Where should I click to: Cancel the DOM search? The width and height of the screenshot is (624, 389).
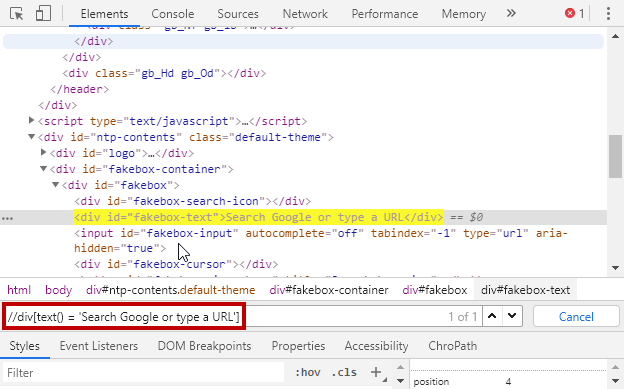(576, 317)
